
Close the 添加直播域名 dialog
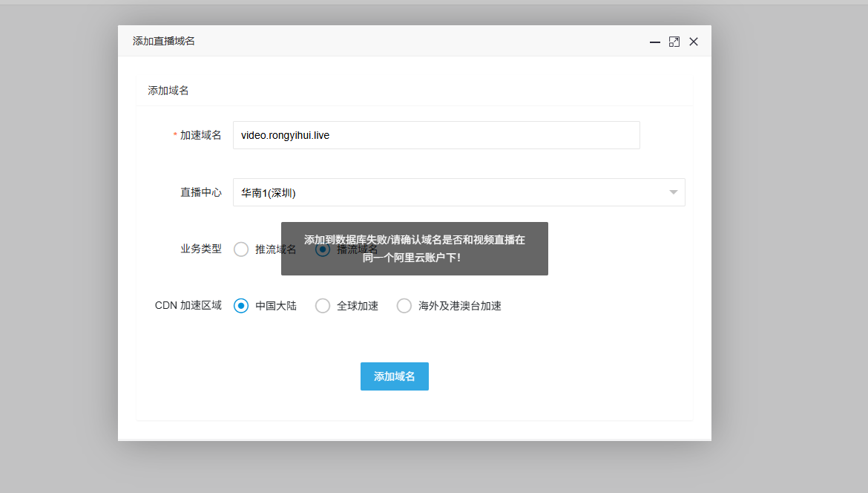(x=694, y=42)
